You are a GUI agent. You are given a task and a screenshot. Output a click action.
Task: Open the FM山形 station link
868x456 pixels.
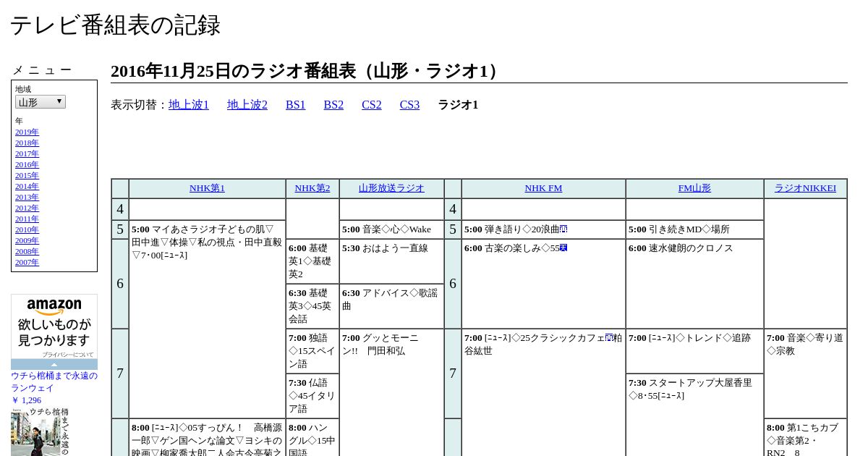(x=694, y=188)
